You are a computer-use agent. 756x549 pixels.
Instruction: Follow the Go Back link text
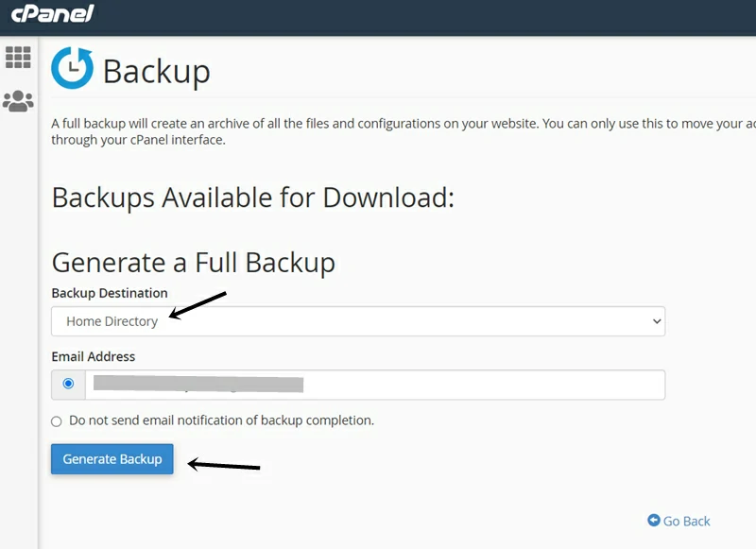[687, 521]
